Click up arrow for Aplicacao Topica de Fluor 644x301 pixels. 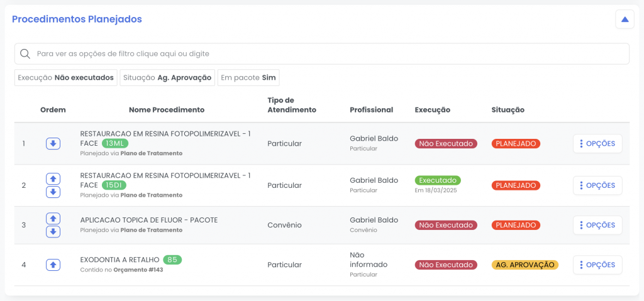click(53, 219)
